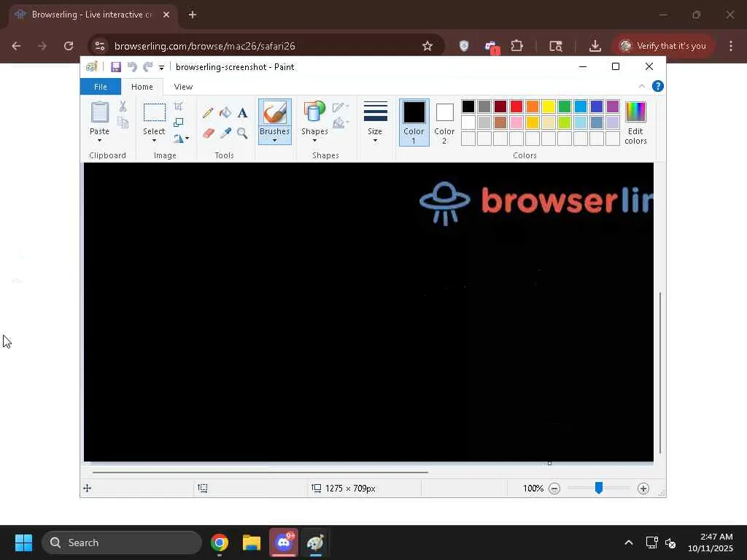Open the Shape fill dropdown

[341, 123]
